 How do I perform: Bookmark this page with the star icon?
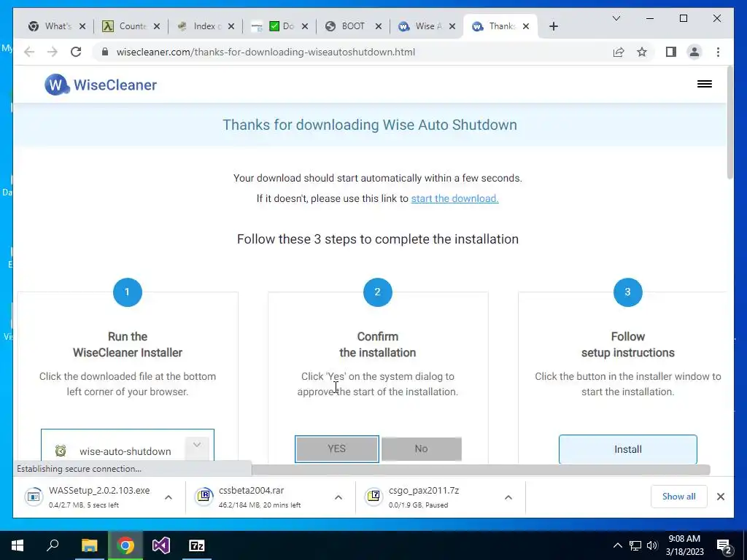[642, 52]
